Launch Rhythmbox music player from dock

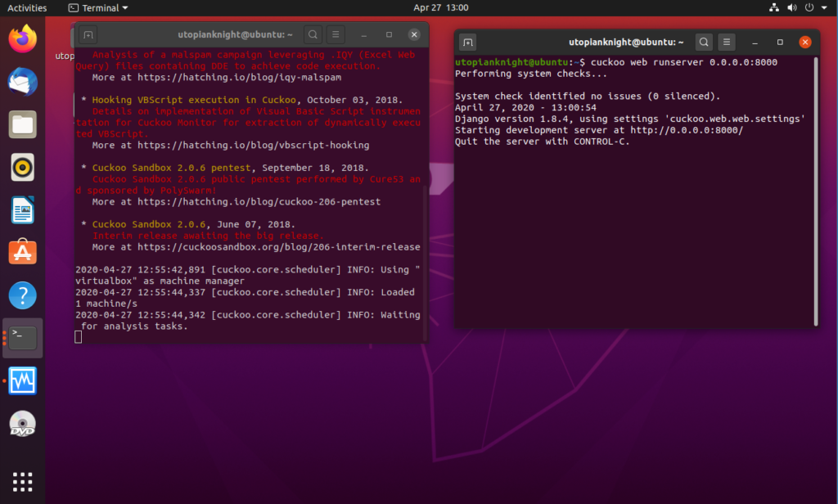point(22,167)
